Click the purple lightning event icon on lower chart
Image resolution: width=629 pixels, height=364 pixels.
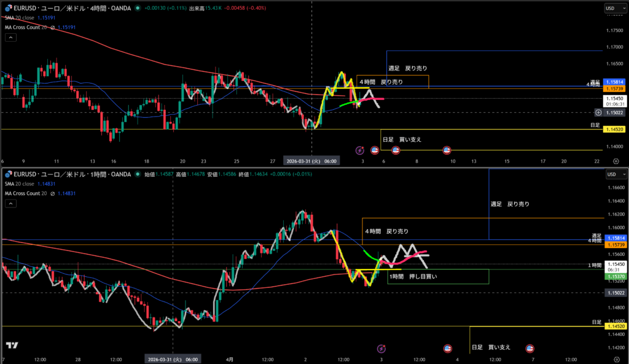pyautogui.click(x=381, y=349)
